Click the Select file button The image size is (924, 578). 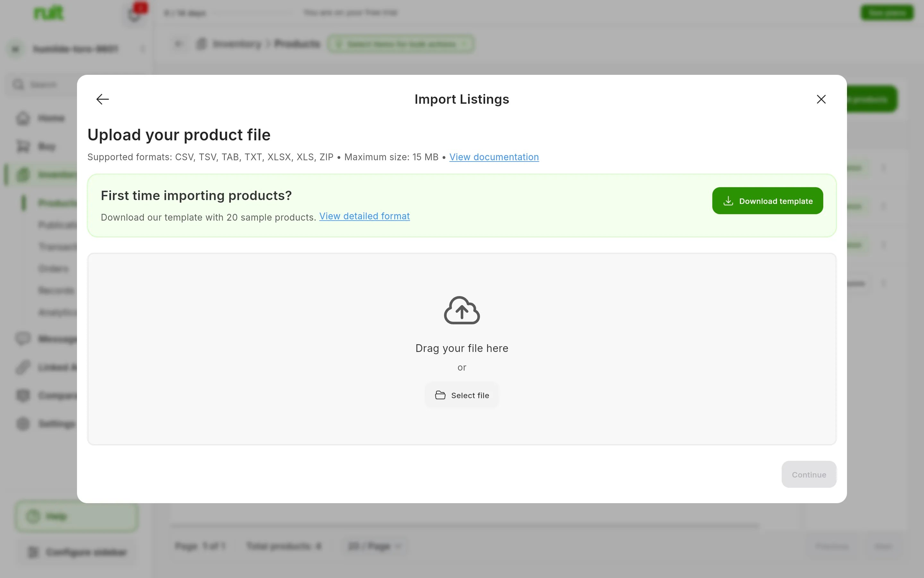462,395
